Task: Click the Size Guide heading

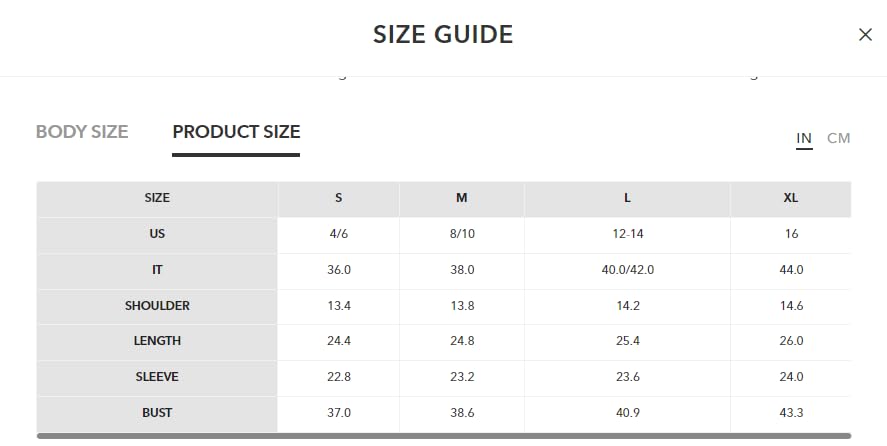Action: tap(443, 35)
